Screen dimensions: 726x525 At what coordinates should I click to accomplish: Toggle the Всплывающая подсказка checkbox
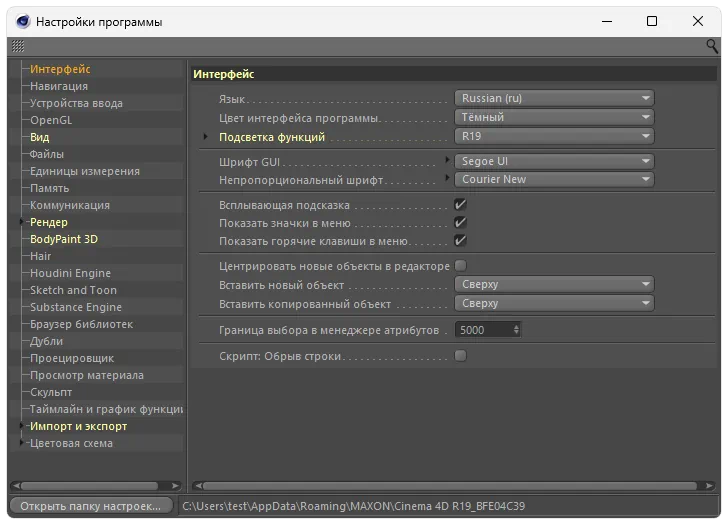pyautogui.click(x=460, y=205)
